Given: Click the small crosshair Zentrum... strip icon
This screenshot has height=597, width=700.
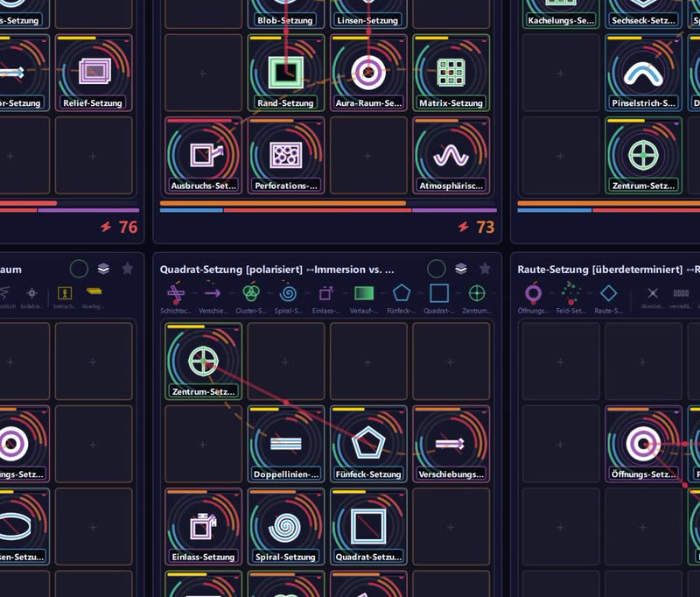Looking at the screenshot, I should 477,293.
